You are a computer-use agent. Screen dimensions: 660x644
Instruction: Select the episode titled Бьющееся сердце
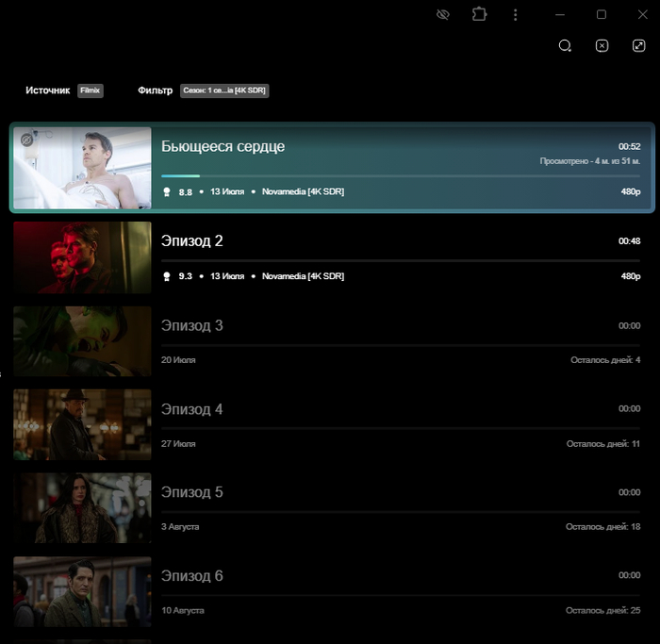223,147
